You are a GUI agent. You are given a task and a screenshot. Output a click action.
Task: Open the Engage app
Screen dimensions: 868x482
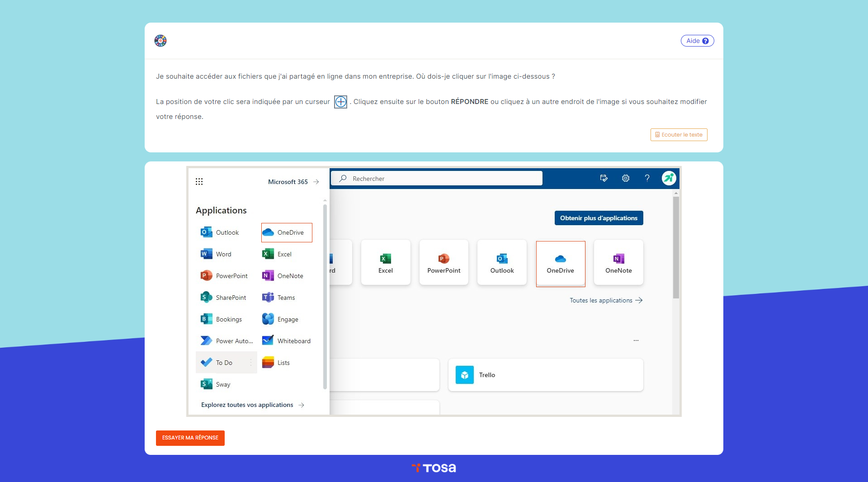click(280, 319)
